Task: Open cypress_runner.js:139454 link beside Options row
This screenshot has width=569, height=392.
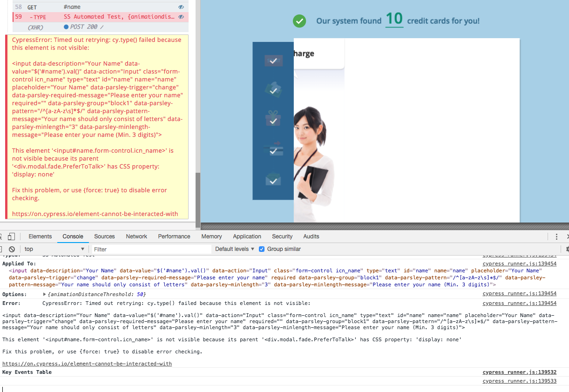Action: [520, 294]
